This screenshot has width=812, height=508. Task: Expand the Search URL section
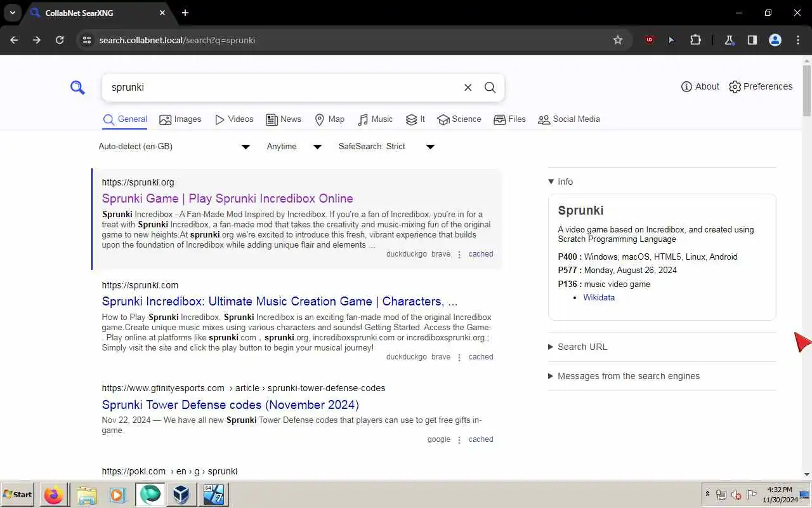point(578,347)
